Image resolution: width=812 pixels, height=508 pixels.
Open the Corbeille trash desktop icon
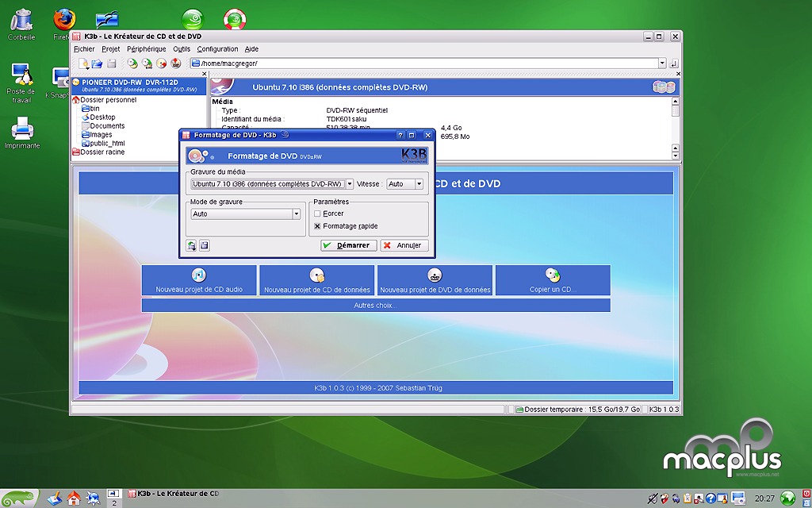22,20
